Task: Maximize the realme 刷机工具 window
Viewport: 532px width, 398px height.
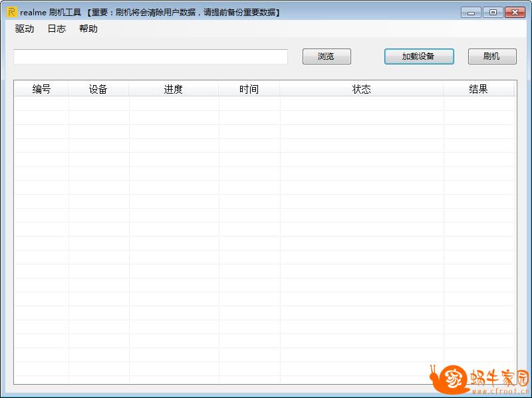Action: pyautogui.click(x=493, y=13)
